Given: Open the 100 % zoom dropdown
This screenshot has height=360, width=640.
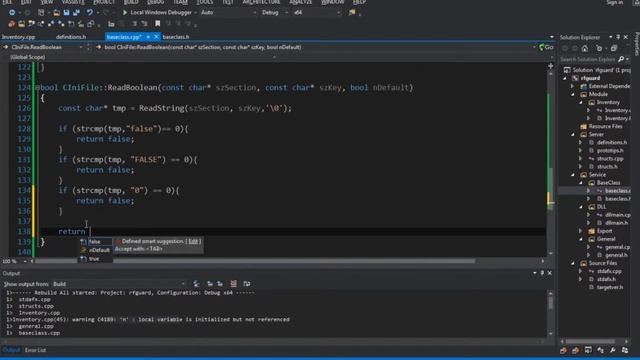Looking at the screenshot, I should (15, 261).
